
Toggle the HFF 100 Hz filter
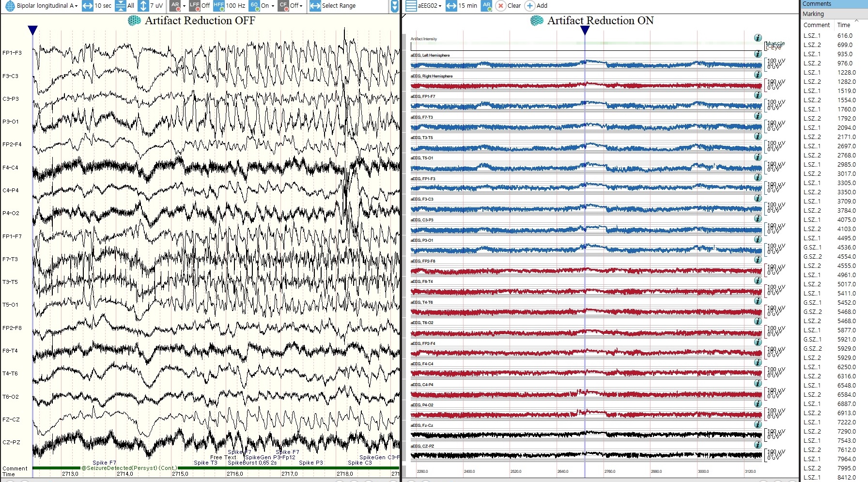219,6
